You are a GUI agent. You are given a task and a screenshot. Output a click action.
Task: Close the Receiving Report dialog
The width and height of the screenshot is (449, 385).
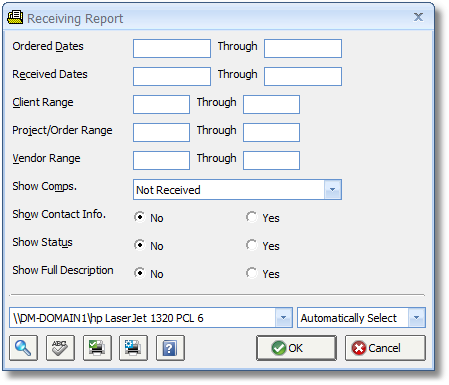point(418,17)
